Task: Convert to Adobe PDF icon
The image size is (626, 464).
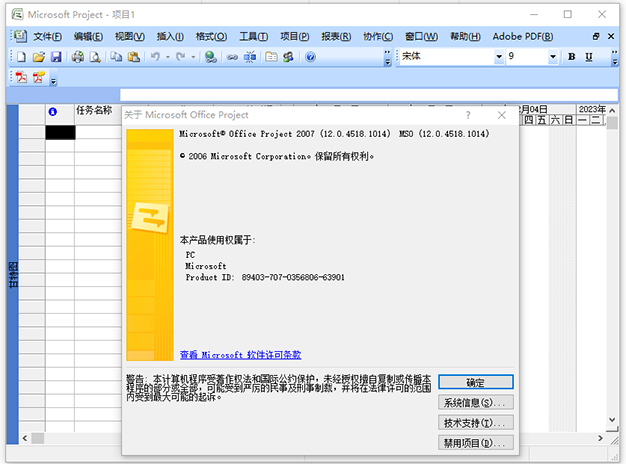Action: [x=22, y=77]
